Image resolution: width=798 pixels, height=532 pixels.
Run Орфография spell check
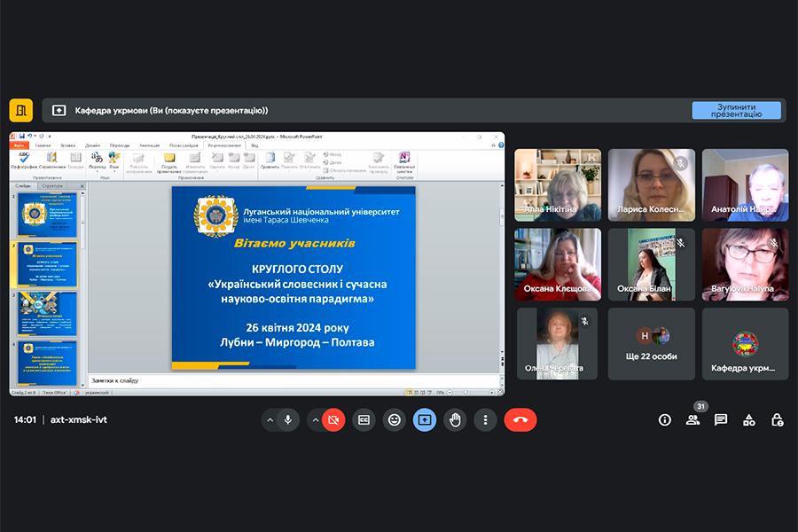tap(24, 160)
